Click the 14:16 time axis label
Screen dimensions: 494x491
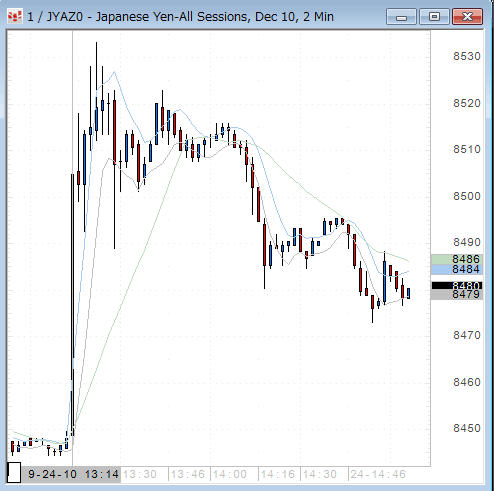[278, 474]
